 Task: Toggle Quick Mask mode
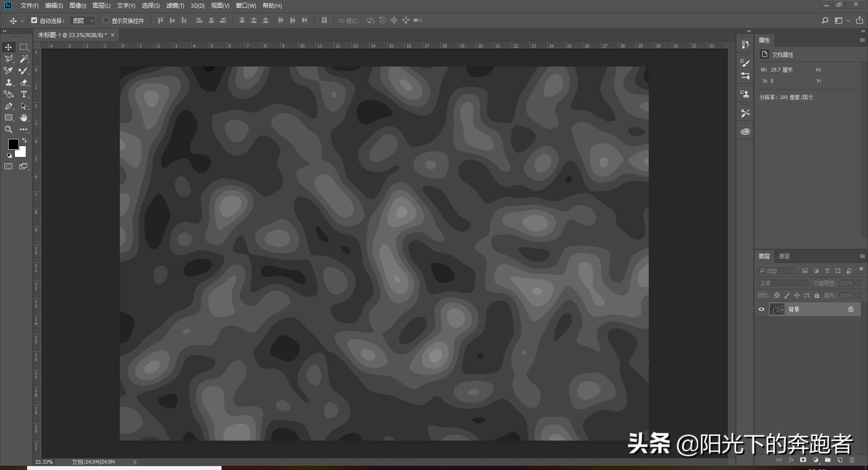tap(9, 166)
